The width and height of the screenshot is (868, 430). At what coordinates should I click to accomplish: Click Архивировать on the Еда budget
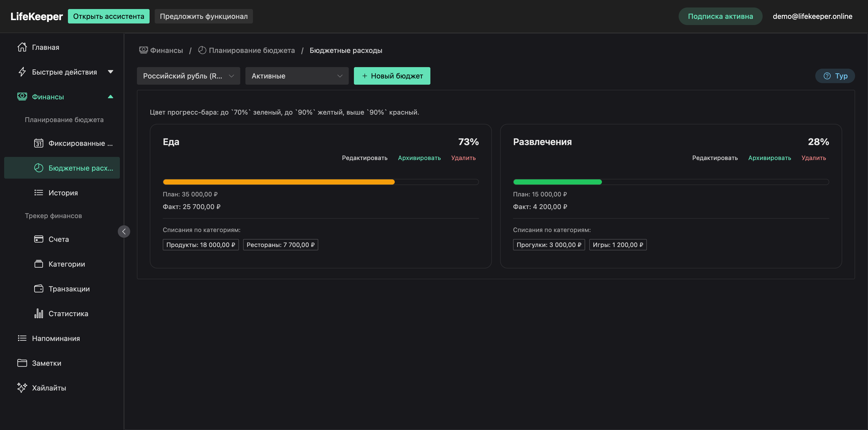[x=419, y=158]
